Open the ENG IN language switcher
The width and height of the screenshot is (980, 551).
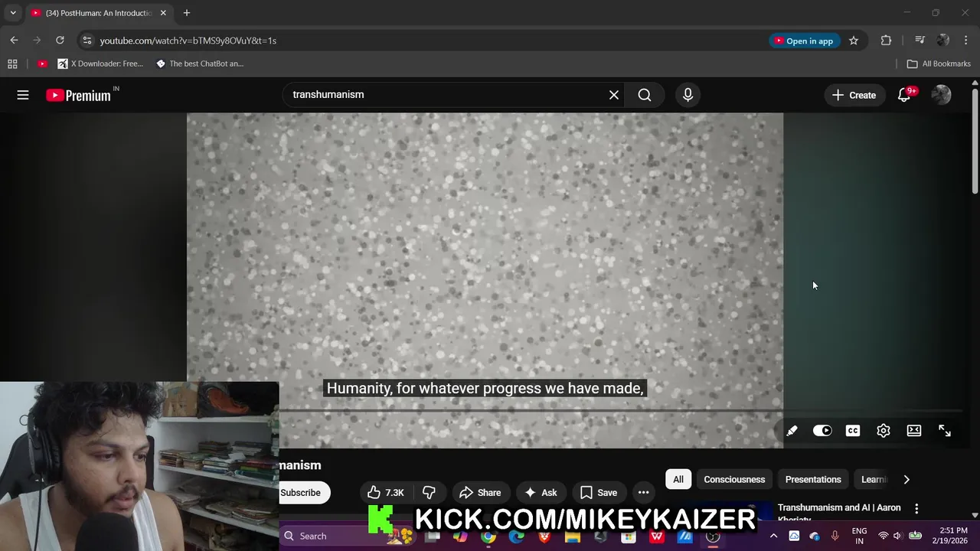(859, 536)
